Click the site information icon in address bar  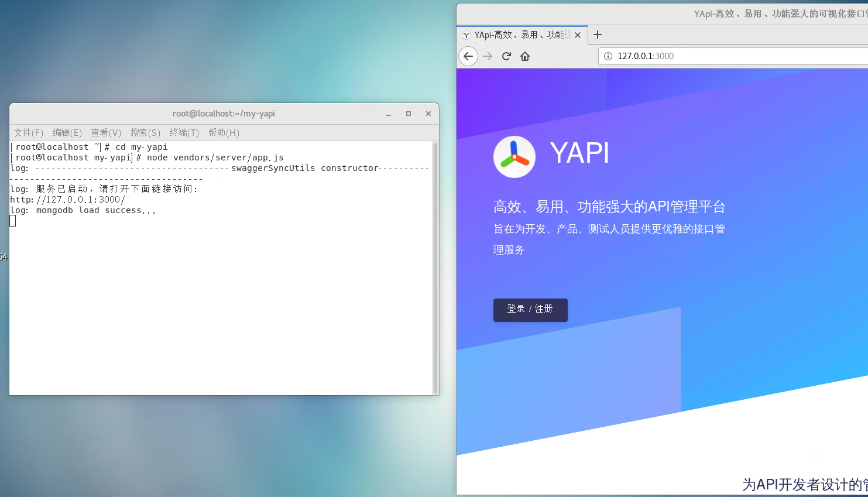(x=608, y=56)
